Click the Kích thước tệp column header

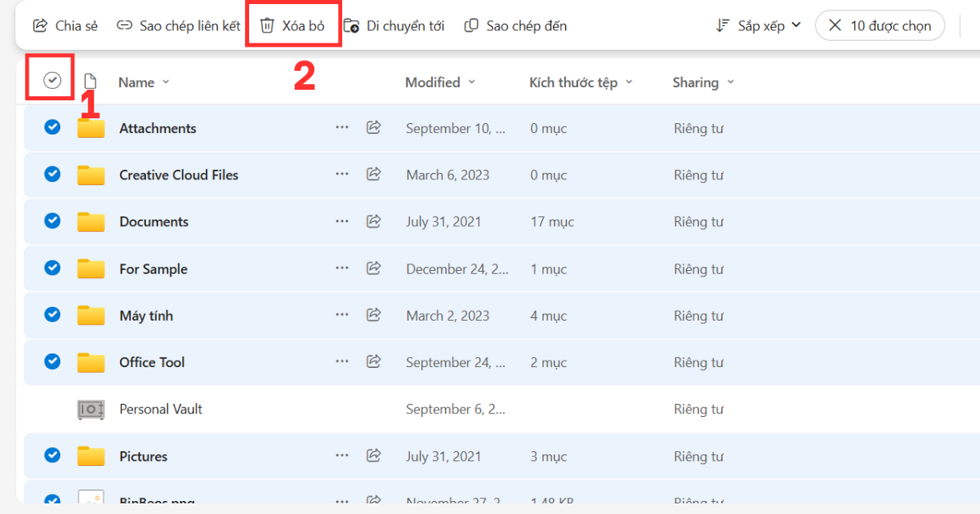pos(576,82)
